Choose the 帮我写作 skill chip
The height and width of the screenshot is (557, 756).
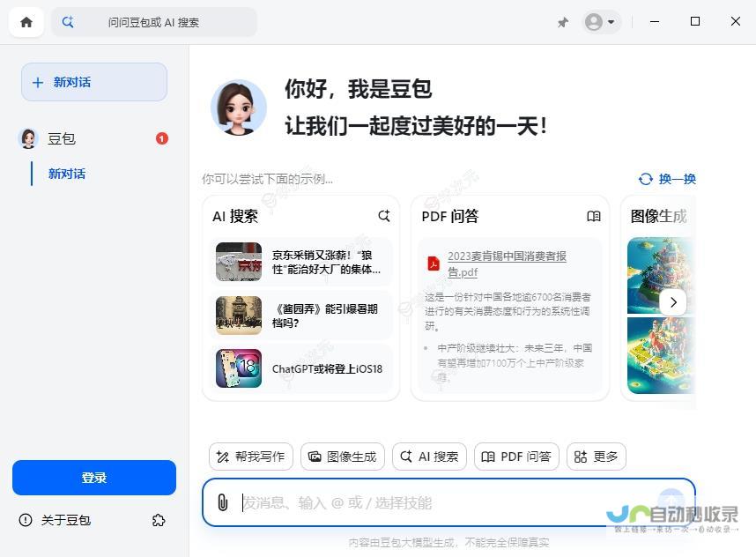[251, 457]
